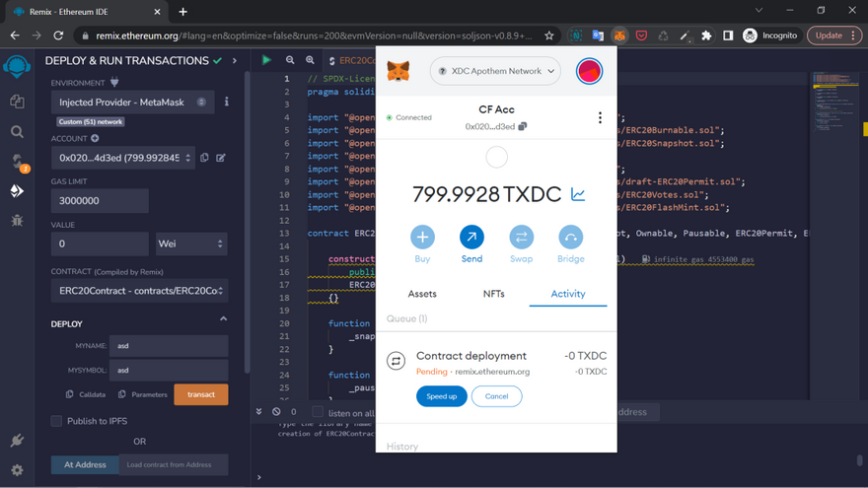Click the Send button in MetaMask
Image resolution: width=868 pixels, height=488 pixels.
[x=471, y=238]
